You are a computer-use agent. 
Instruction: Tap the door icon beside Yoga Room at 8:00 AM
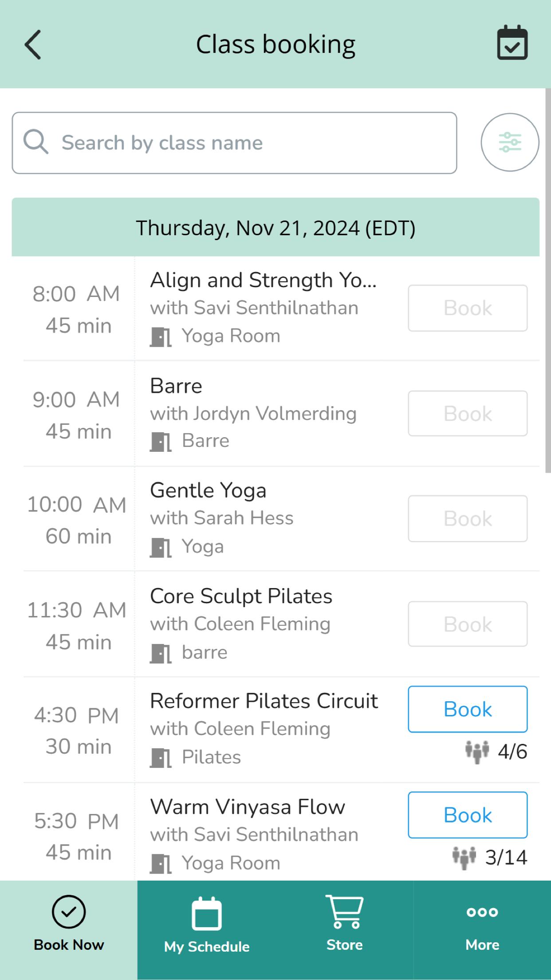coord(161,337)
